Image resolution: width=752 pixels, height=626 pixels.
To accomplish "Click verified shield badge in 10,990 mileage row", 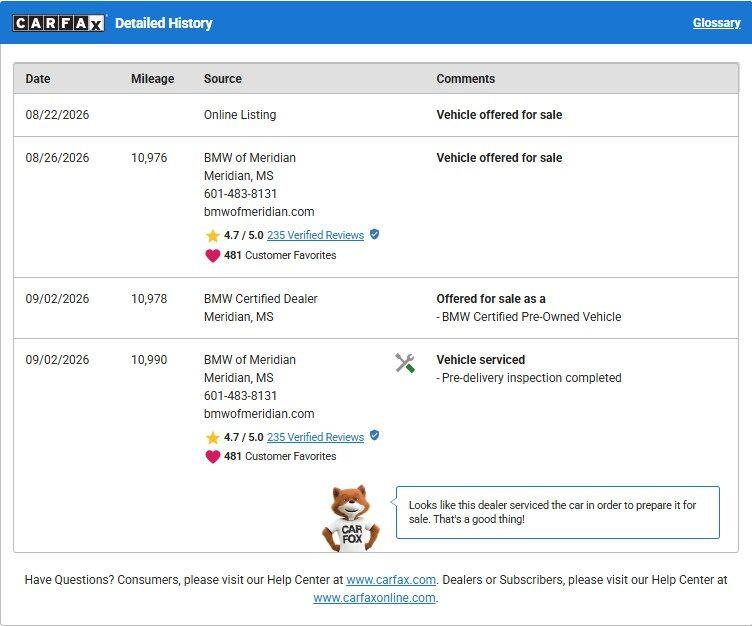I will (x=375, y=436).
